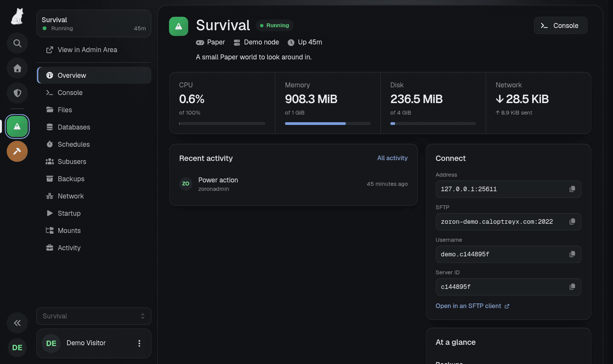Go to the home icon in the left rail
This screenshot has height=364, width=613.
17,68
